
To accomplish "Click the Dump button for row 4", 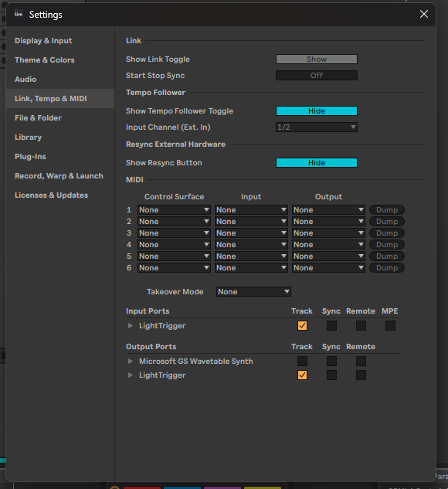I will 387,244.
